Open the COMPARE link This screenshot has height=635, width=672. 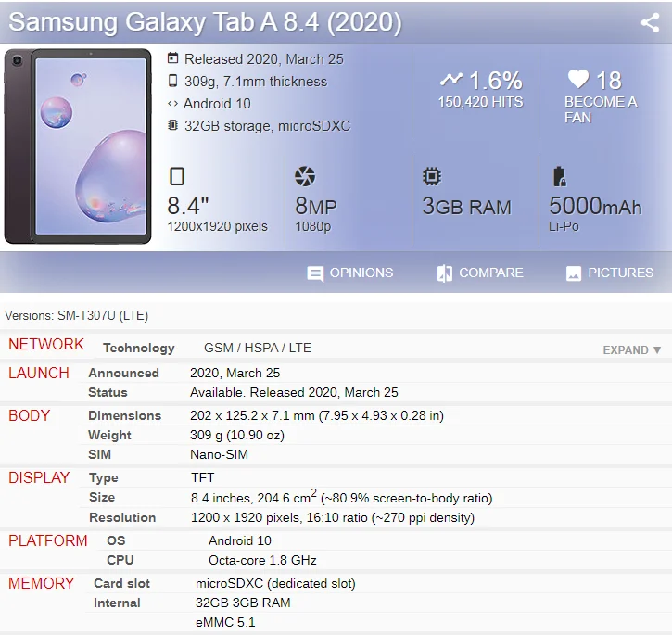click(x=491, y=273)
